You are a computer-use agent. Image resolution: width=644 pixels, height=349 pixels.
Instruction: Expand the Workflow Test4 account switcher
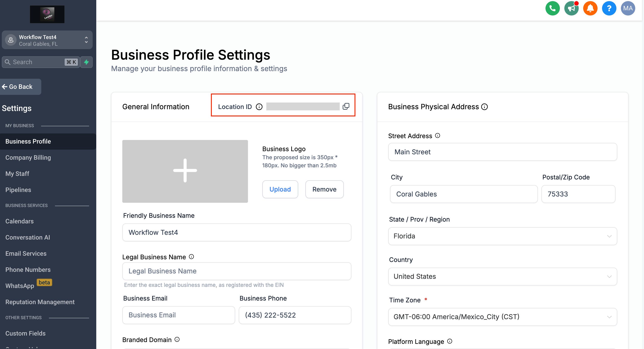pyautogui.click(x=47, y=40)
